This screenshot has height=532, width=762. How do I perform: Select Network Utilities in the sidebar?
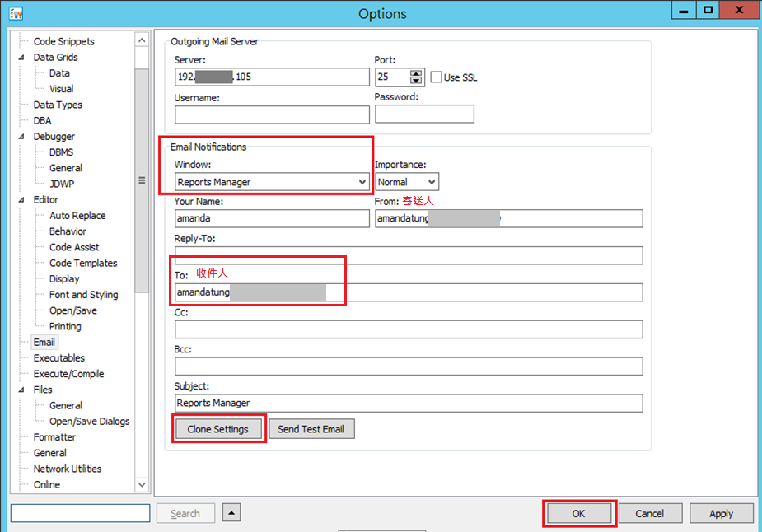click(69, 469)
